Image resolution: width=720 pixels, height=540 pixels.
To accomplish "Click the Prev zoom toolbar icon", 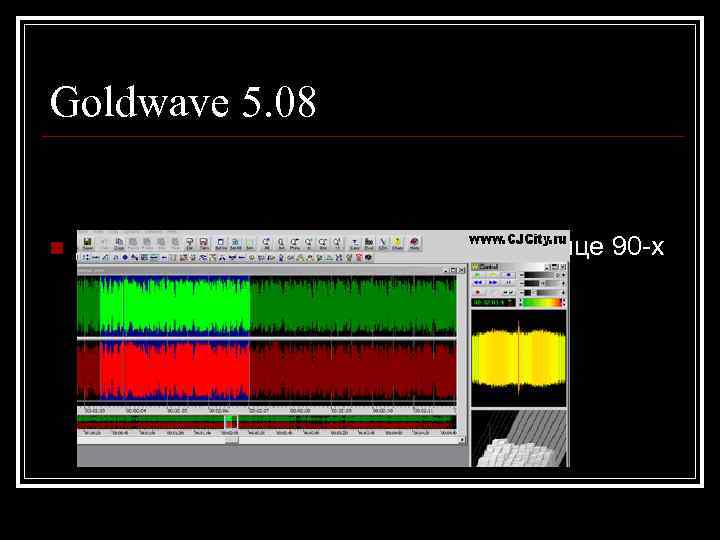I will pyautogui.click(x=295, y=243).
